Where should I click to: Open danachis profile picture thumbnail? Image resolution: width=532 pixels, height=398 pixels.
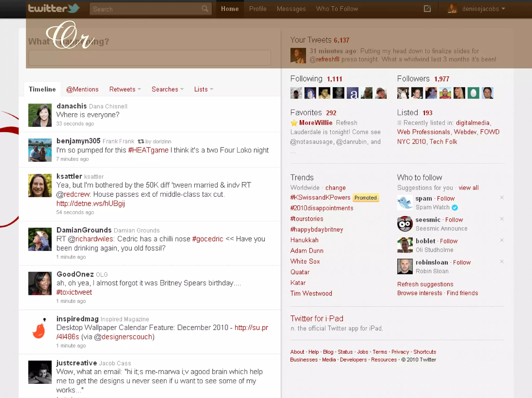(40, 115)
